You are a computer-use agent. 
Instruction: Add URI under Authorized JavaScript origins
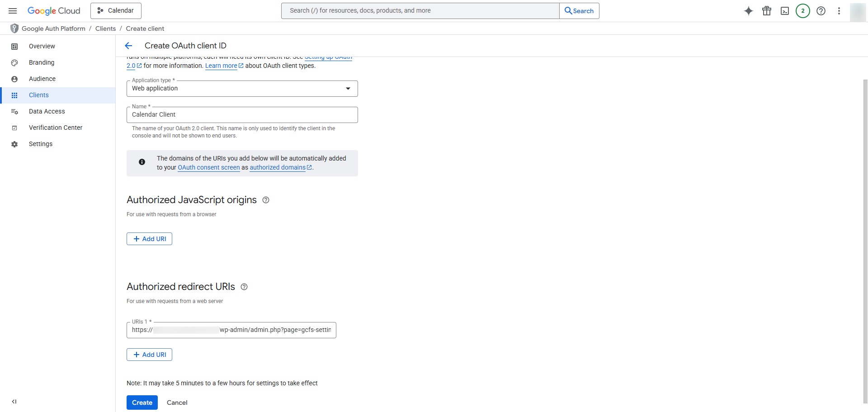149,239
